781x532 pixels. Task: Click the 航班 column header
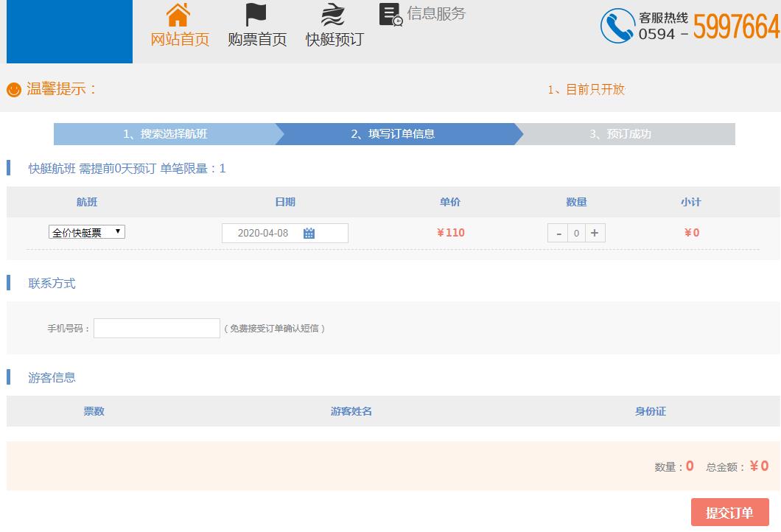[x=87, y=202]
